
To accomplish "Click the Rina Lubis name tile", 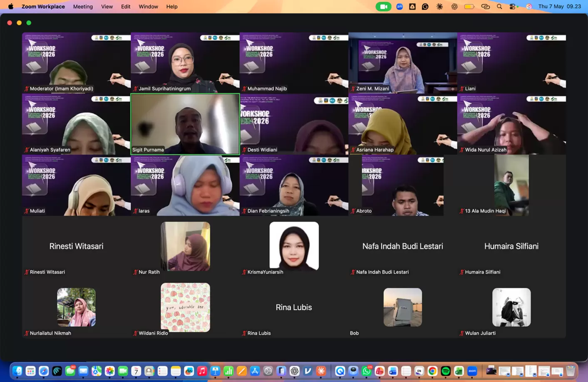I will pyautogui.click(x=294, y=307).
